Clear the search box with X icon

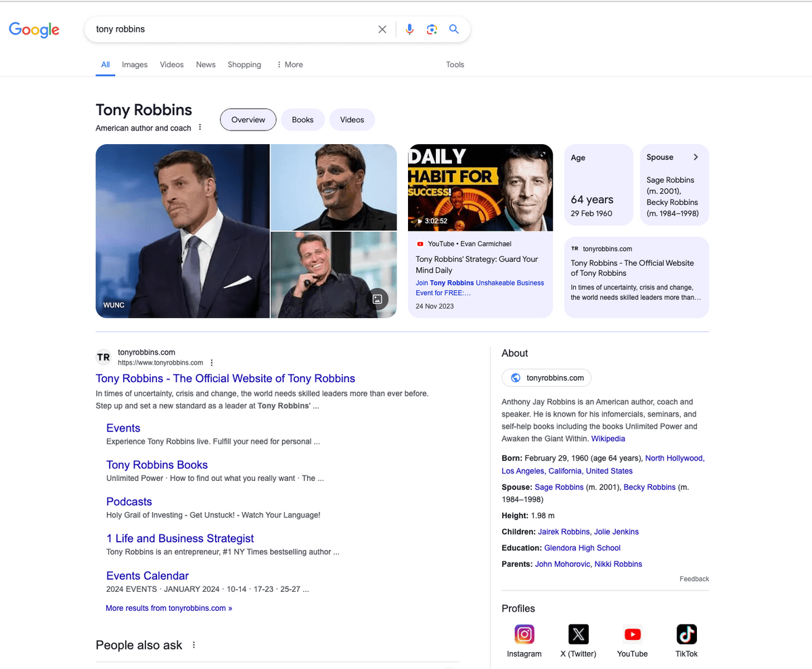[382, 29]
